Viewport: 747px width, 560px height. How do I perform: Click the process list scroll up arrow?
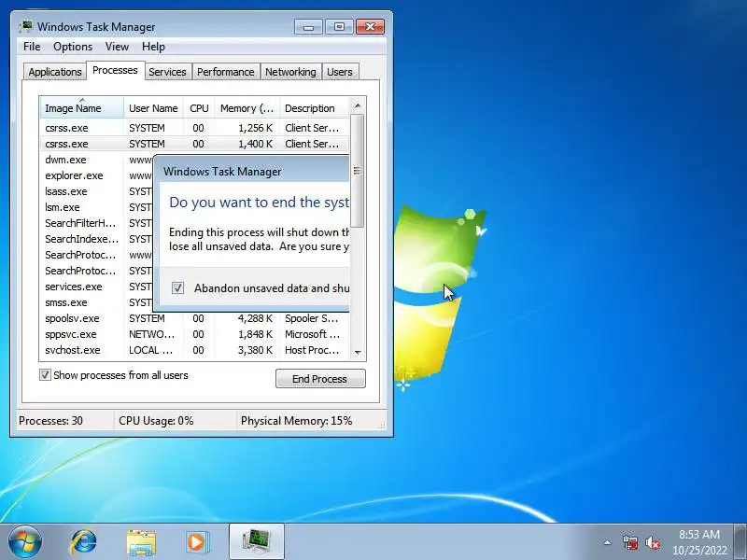(358, 105)
